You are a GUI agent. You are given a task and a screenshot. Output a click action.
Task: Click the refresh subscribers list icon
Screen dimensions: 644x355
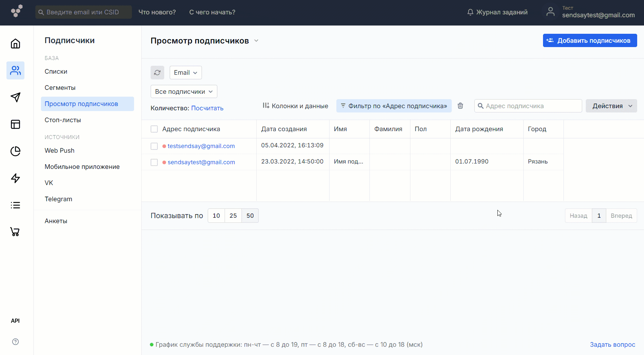coord(157,73)
